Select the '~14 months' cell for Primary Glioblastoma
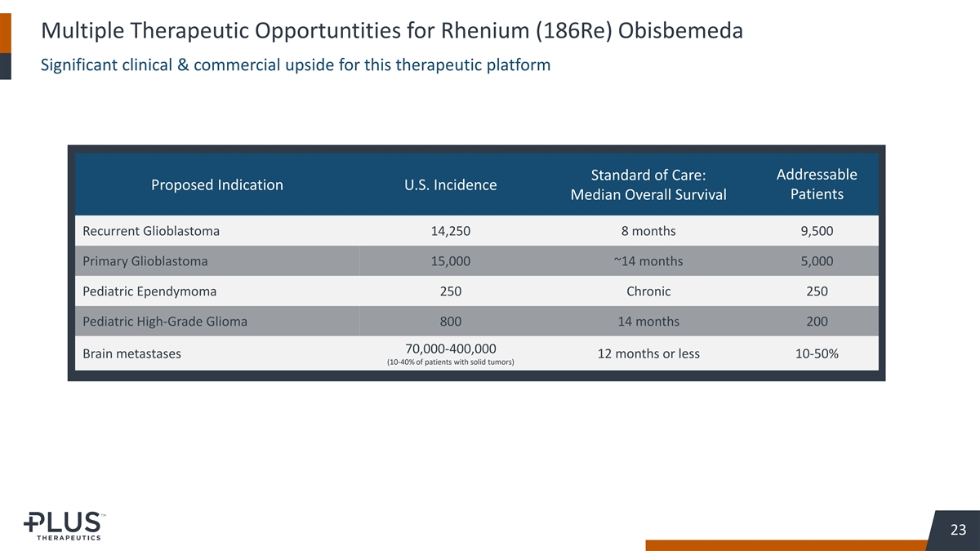This screenshot has width=980, height=551. pos(648,261)
